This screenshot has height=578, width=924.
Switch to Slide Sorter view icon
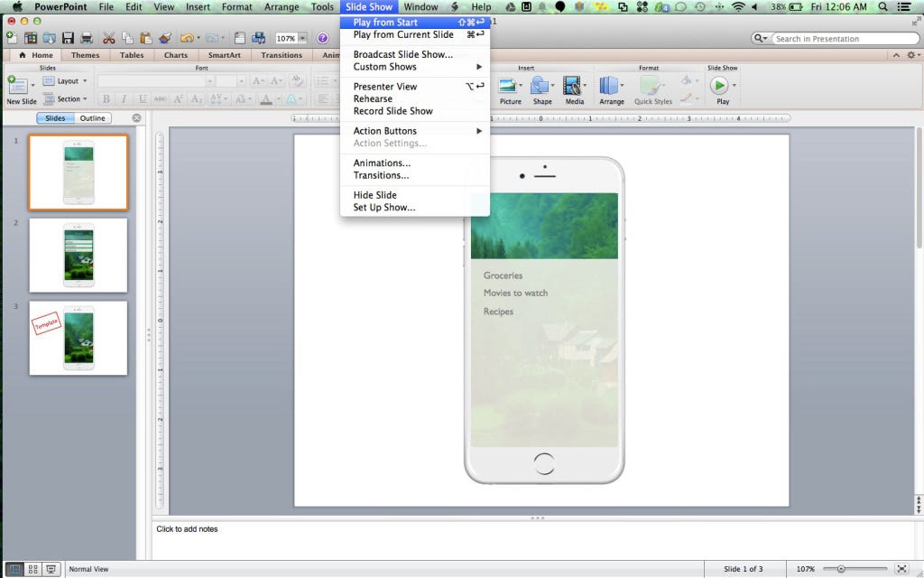tap(33, 569)
